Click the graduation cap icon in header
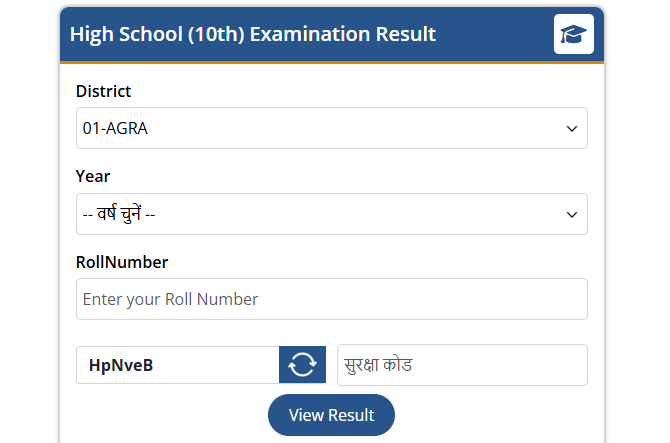The height and width of the screenshot is (443, 670). (x=573, y=34)
